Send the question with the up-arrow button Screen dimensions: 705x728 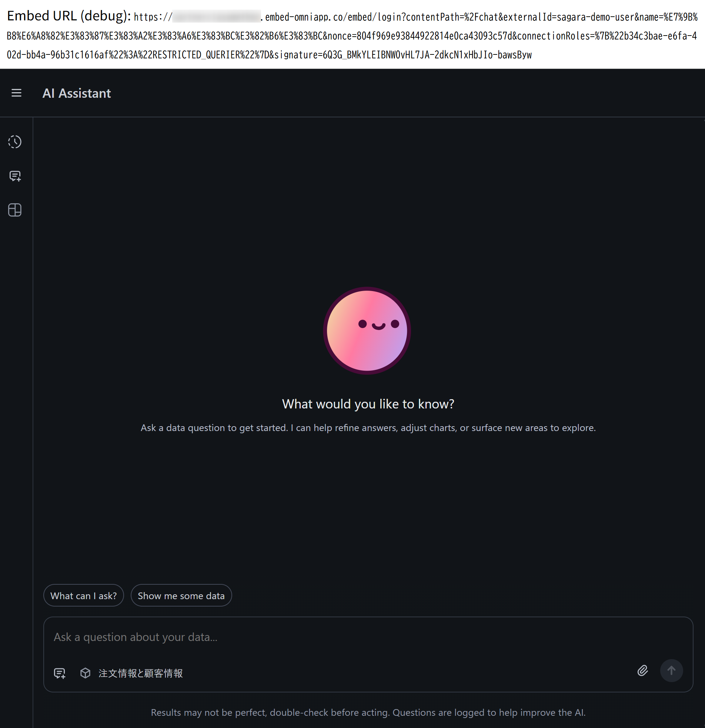pos(671,671)
